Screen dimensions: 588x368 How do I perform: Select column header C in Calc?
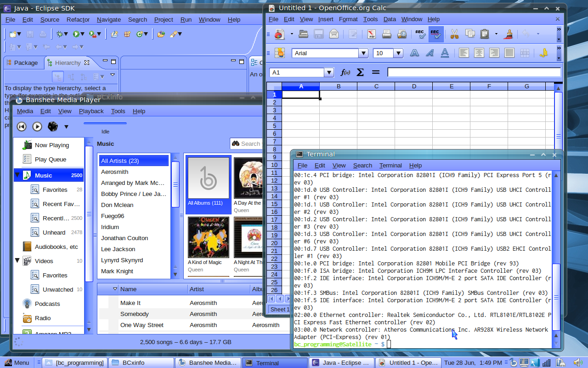[376, 86]
